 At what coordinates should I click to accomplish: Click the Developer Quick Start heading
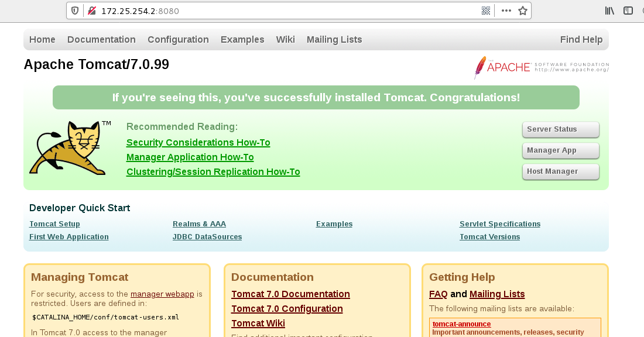[x=80, y=208]
